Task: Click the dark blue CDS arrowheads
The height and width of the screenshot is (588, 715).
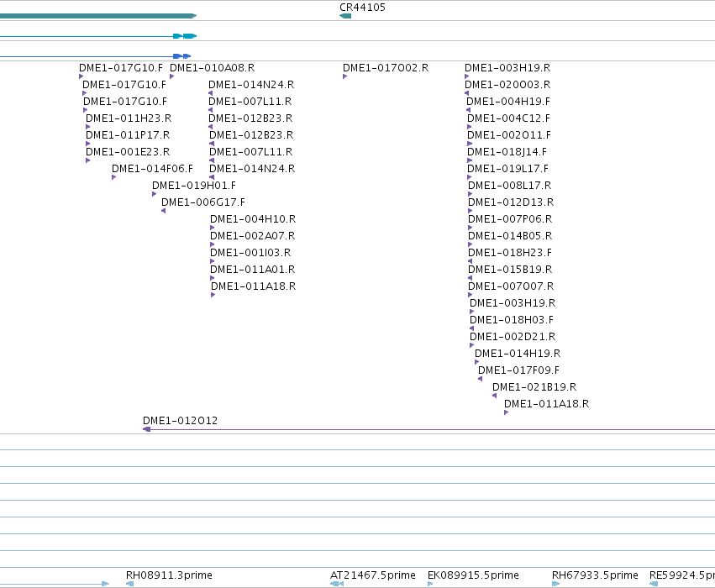Action: [182, 56]
